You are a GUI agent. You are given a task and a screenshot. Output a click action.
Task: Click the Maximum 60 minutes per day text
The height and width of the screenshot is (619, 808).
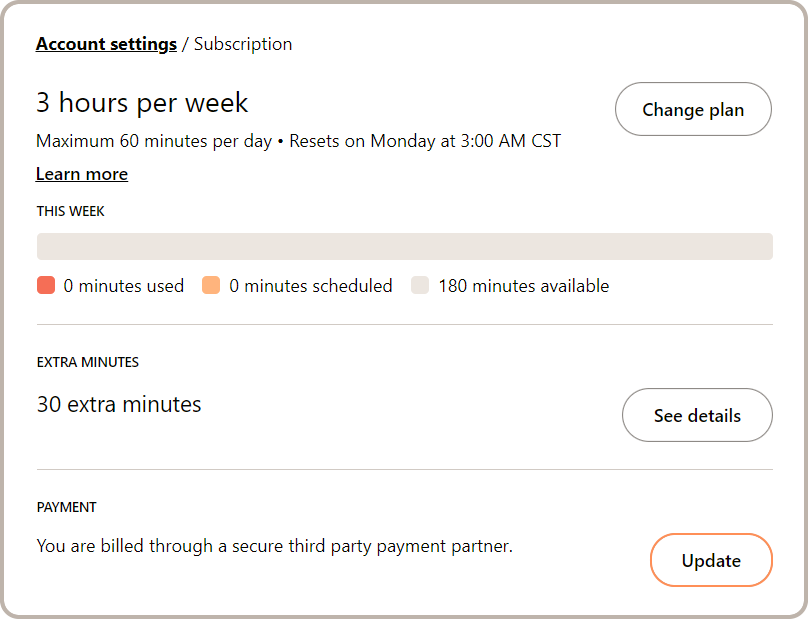point(154,141)
